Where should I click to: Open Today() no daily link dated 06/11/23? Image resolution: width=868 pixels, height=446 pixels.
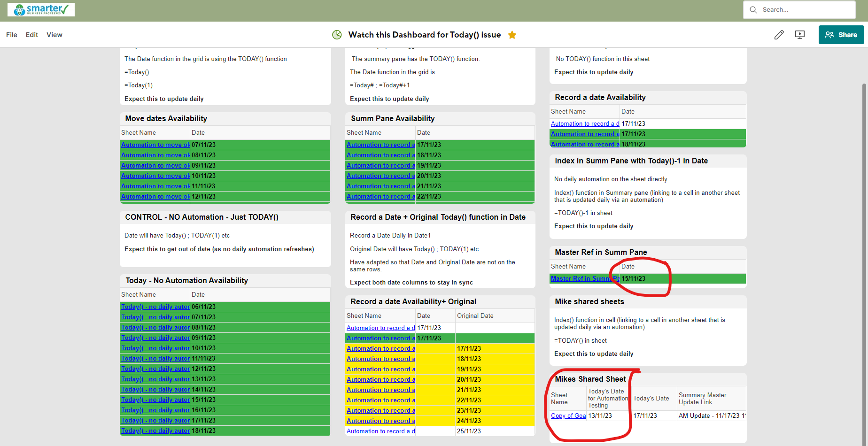point(155,307)
